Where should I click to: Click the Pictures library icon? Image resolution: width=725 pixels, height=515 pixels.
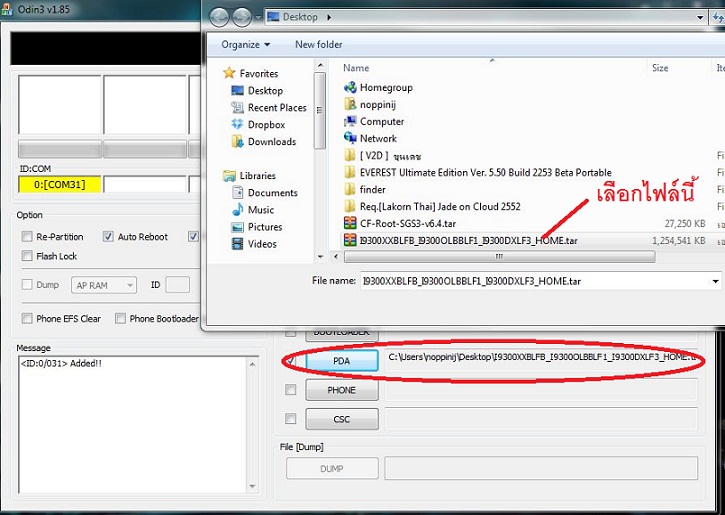(237, 227)
